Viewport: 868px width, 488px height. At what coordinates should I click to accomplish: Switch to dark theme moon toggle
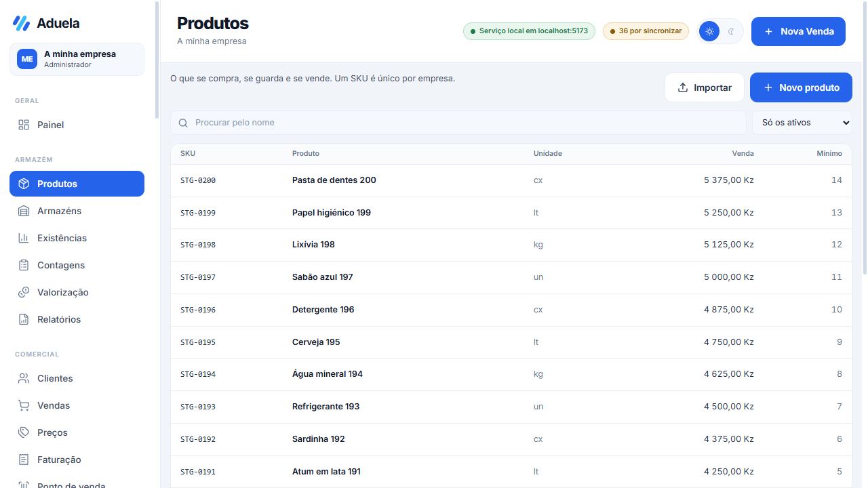point(731,31)
